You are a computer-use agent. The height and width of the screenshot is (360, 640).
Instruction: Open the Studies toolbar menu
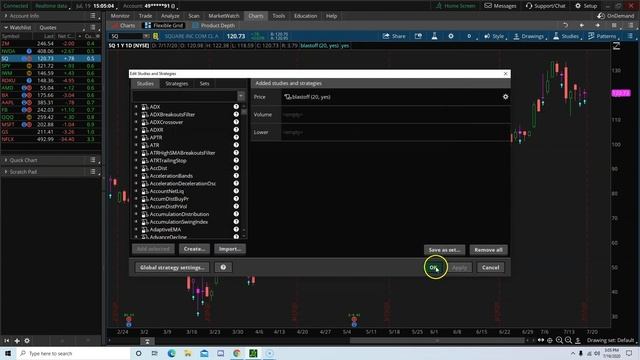tap(566, 36)
